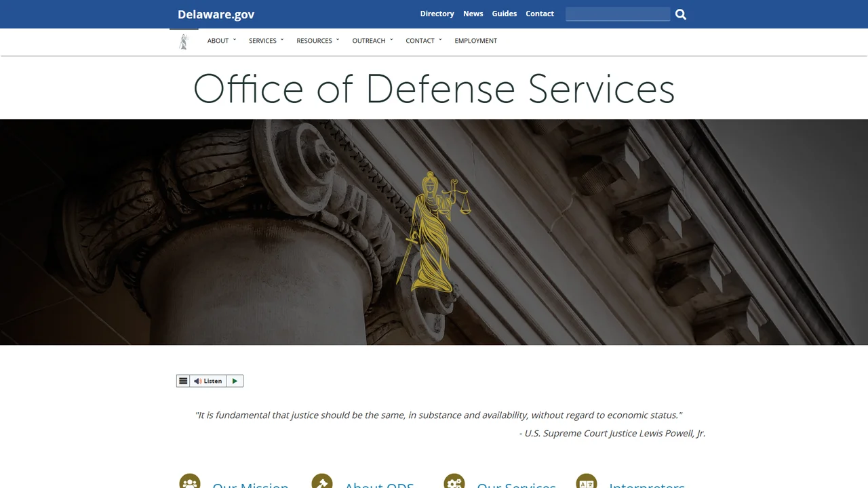
Task: Click the quote starting "It is fundamental that justice"
Action: pos(439,415)
